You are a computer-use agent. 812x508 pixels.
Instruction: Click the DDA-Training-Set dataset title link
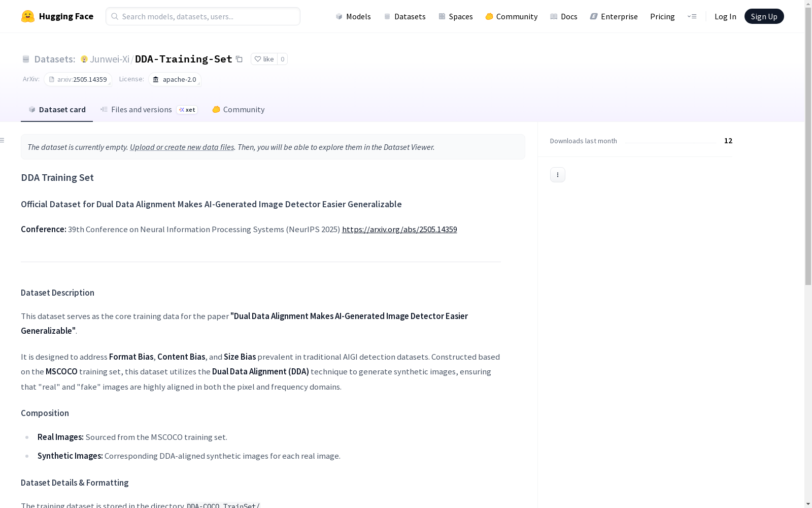184,59
